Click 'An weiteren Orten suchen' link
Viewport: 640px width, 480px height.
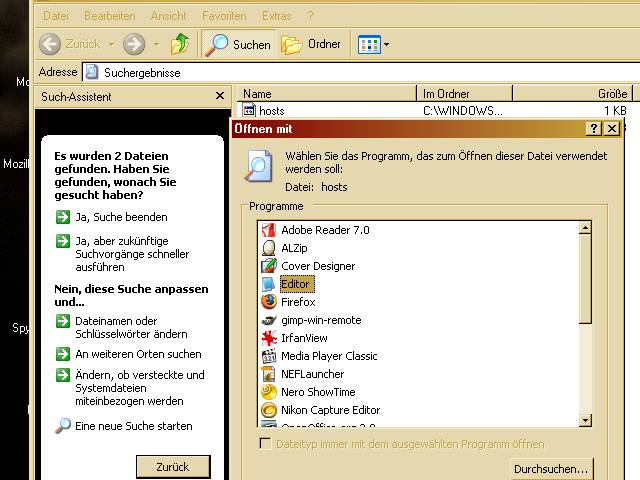pyautogui.click(x=138, y=354)
